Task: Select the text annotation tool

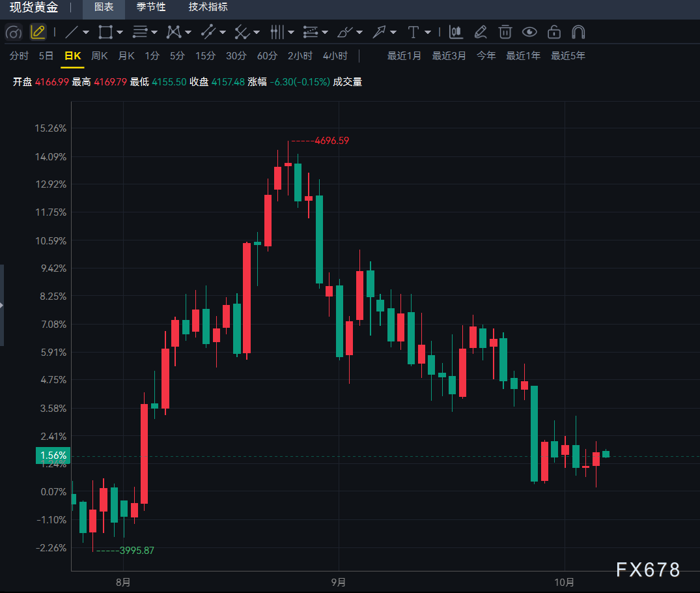Action: (413, 32)
